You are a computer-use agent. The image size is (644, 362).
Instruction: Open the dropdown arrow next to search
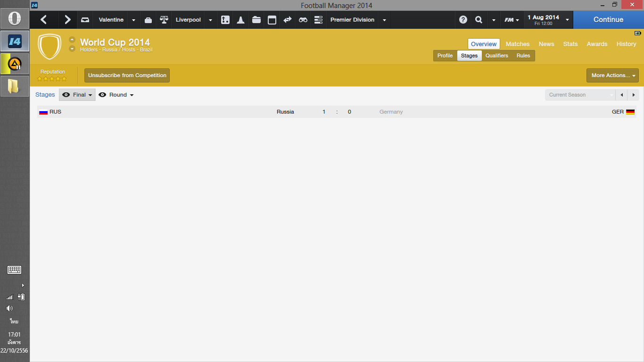pos(494,20)
